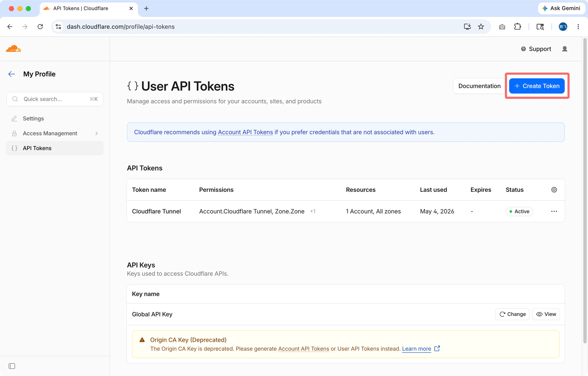Click the '1 Account, All zones' cell
The height and width of the screenshot is (376, 588).
tap(373, 211)
